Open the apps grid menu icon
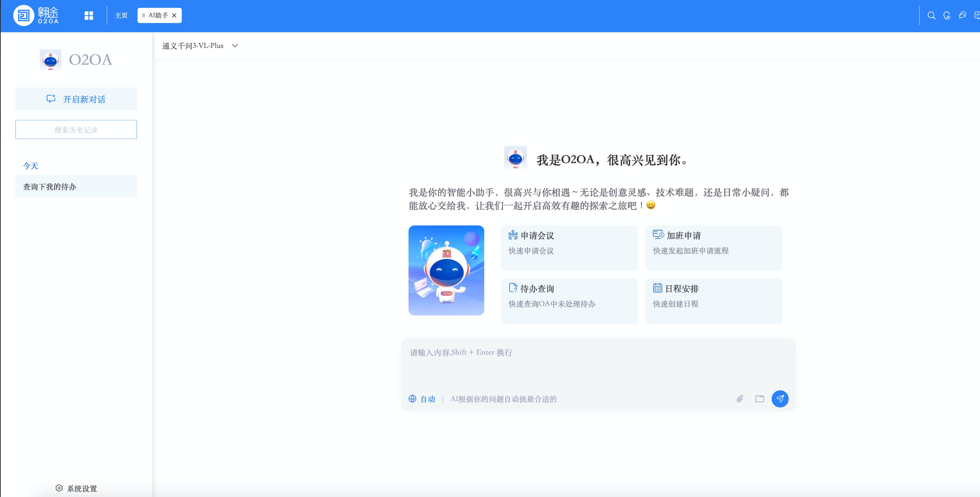 (x=89, y=16)
